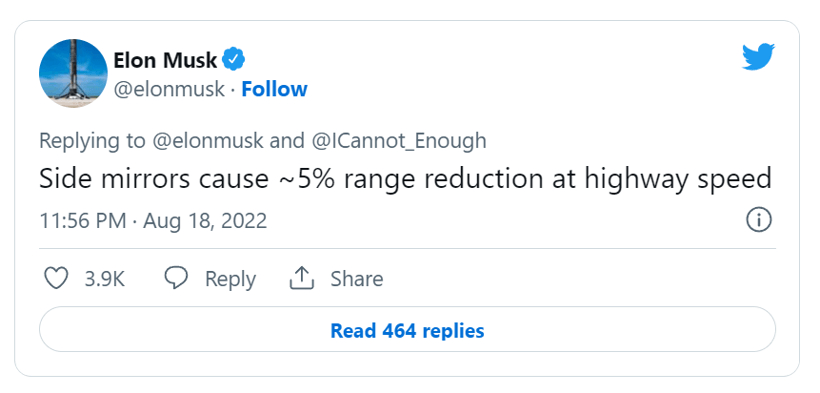820x393 pixels.
Task: Click the Elon Musk display name
Action: pyautogui.click(x=165, y=60)
